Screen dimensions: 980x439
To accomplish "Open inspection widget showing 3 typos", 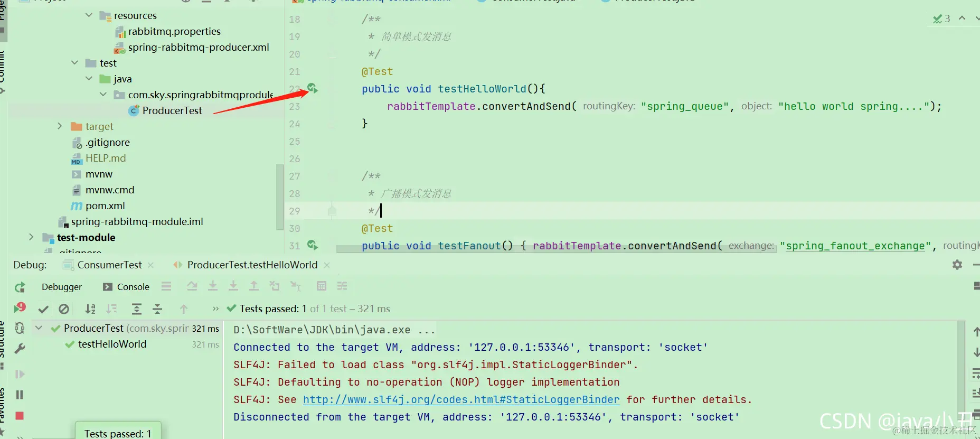I will pyautogui.click(x=941, y=19).
